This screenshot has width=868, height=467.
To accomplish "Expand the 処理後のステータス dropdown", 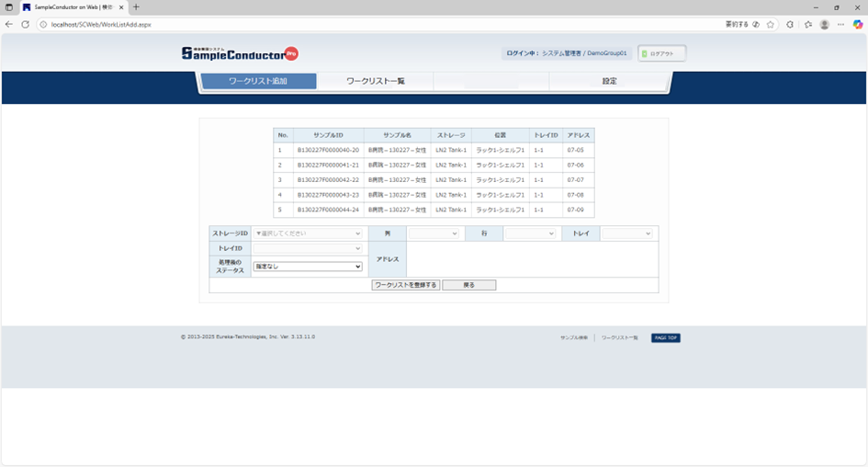I will pos(308,267).
